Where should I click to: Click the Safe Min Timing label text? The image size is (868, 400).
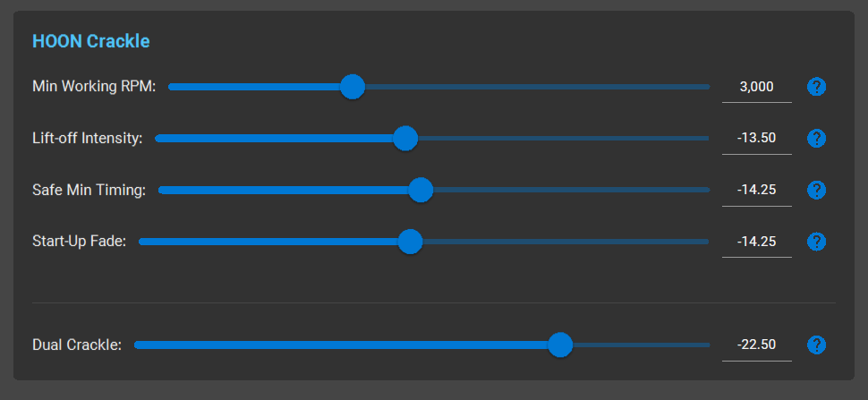click(89, 190)
